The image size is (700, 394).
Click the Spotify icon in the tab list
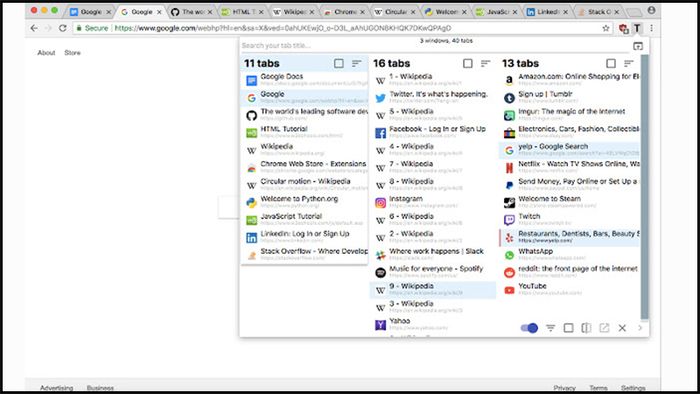coord(380,273)
